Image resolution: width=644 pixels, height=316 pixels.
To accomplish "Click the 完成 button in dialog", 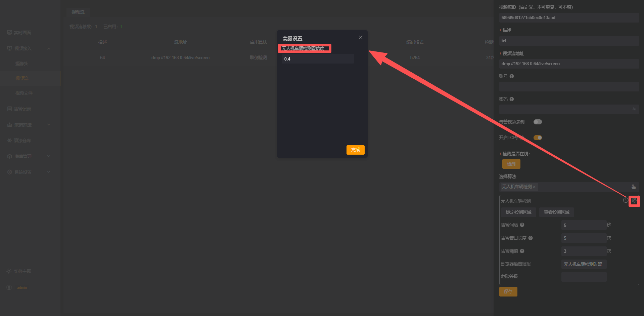I will [355, 150].
